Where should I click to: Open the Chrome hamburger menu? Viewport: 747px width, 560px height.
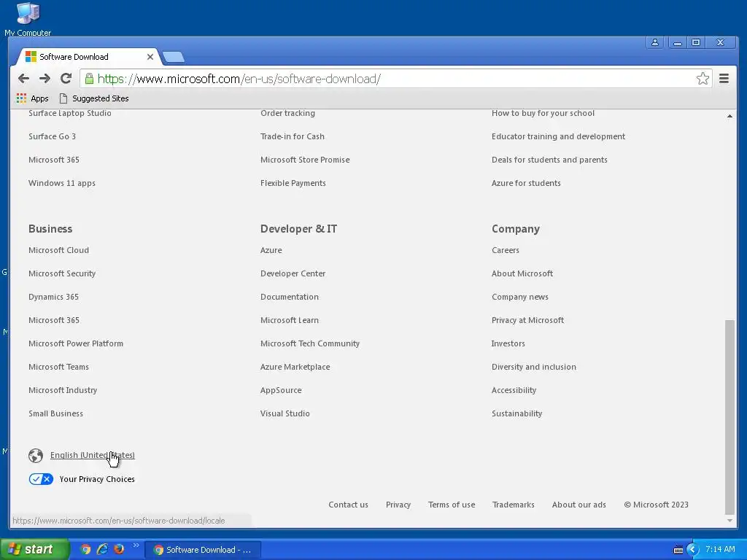click(724, 79)
